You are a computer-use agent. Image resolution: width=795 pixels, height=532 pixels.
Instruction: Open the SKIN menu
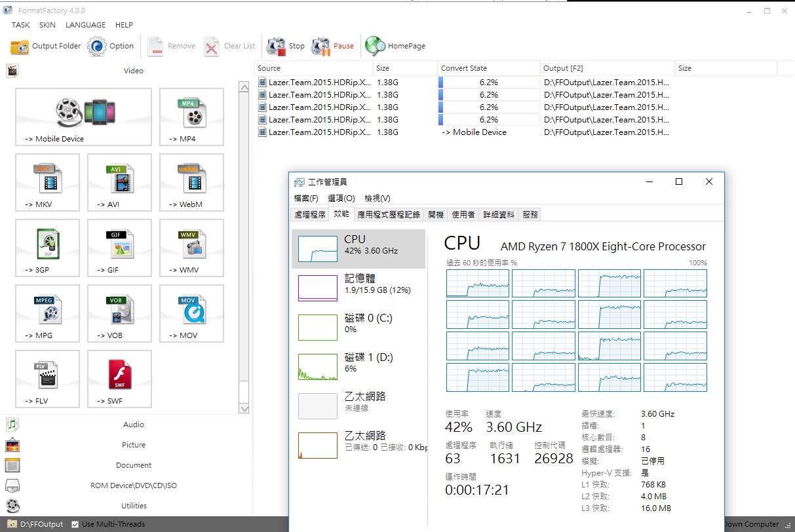coord(47,25)
